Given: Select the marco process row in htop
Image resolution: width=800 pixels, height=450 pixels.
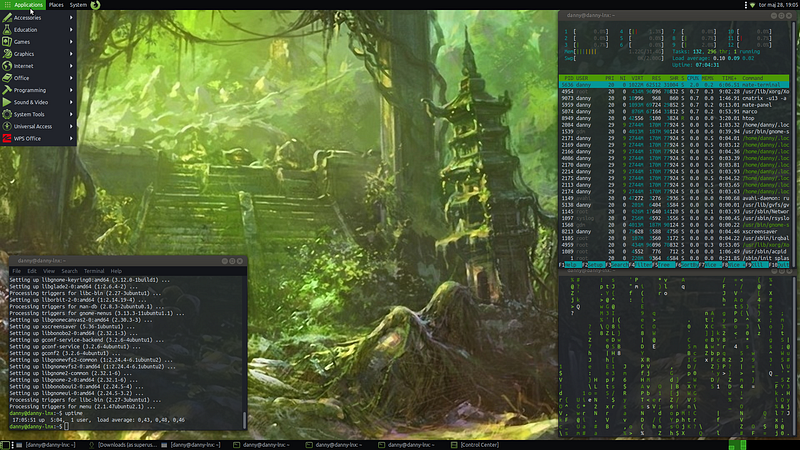Looking at the screenshot, I should coord(674,111).
